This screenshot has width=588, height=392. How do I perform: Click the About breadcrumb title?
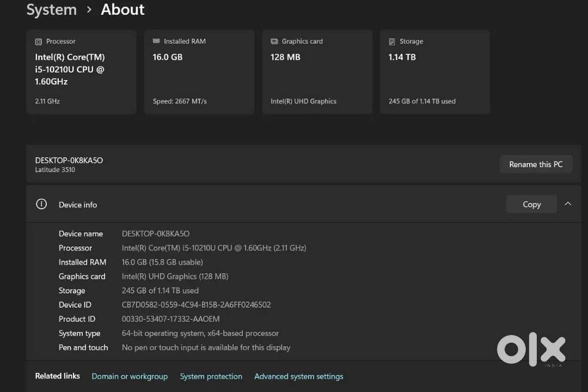coord(123,9)
